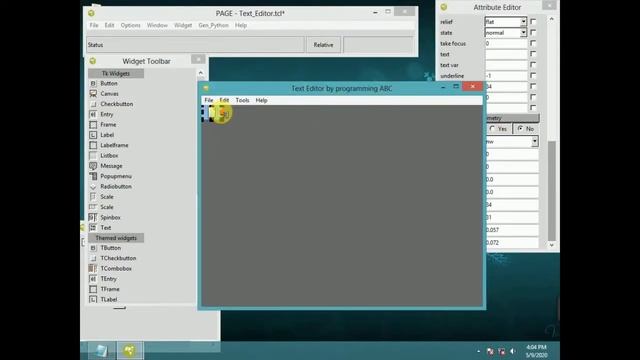
Task: Click the text var input field
Action: 506,65
